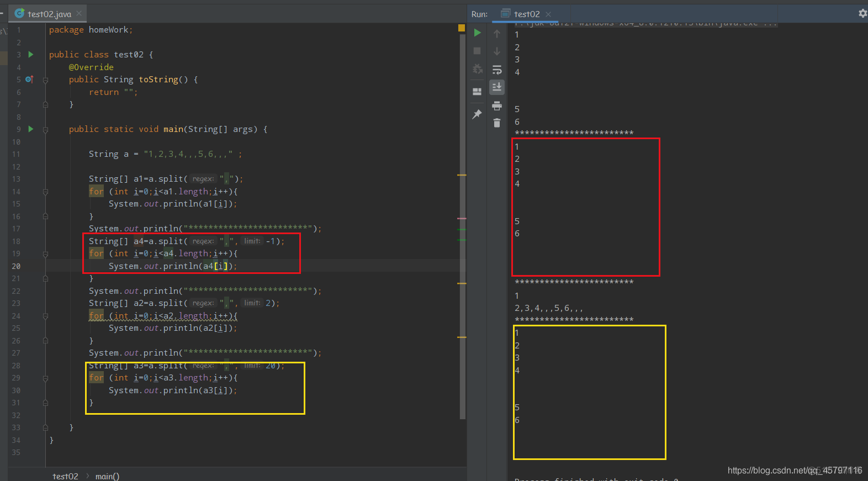Viewport: 868px width, 481px height.
Task: Click the pink error stripe mark
Action: 462,219
